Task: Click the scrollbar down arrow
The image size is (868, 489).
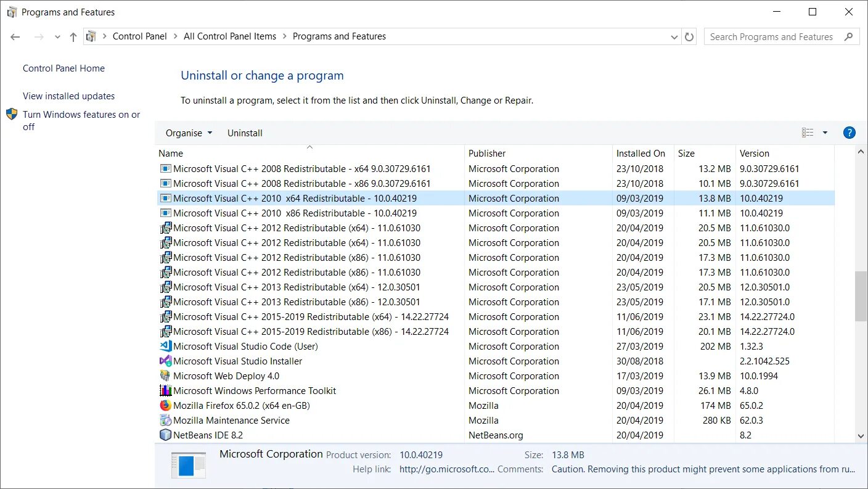Action: pyautogui.click(x=861, y=436)
